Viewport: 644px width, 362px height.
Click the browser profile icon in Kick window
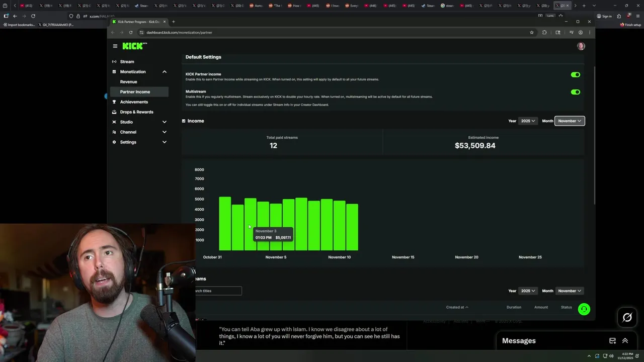pos(581,32)
